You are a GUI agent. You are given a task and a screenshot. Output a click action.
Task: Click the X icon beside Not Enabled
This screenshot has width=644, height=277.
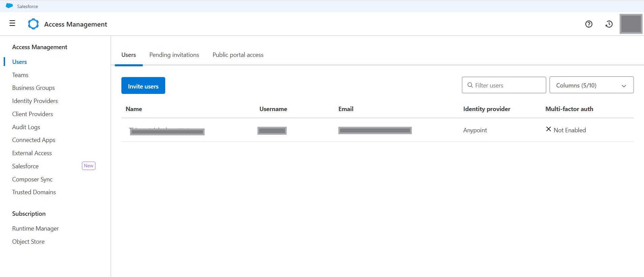pyautogui.click(x=549, y=129)
